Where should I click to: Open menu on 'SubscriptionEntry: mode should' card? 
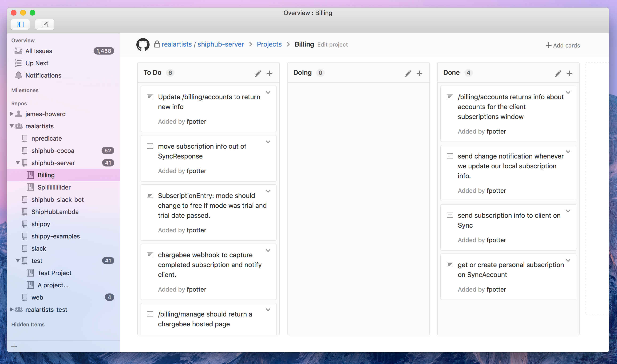pyautogui.click(x=268, y=191)
